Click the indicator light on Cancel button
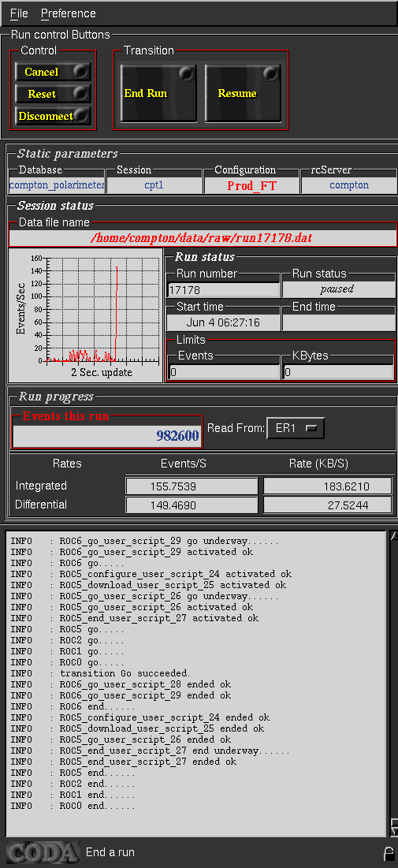Image resolution: width=398 pixels, height=868 pixels. click(x=81, y=71)
